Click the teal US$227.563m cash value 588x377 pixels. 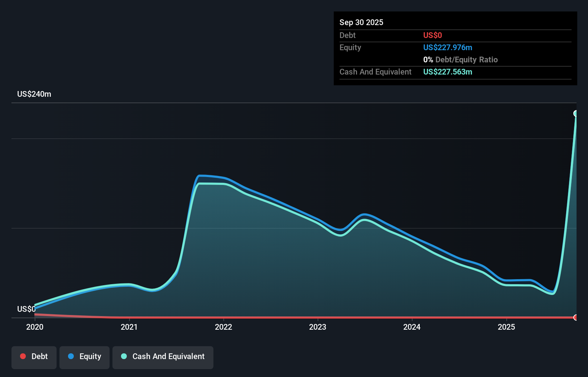[x=448, y=72]
